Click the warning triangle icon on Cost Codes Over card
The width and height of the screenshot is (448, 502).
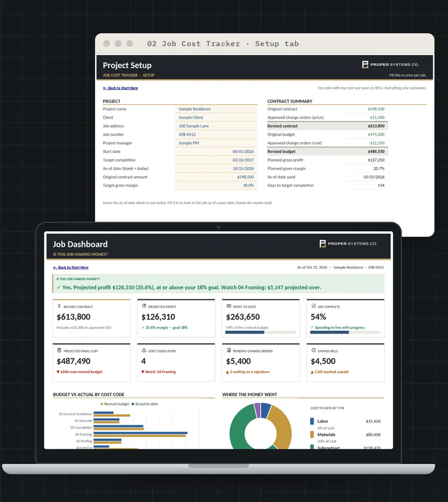coord(144,350)
